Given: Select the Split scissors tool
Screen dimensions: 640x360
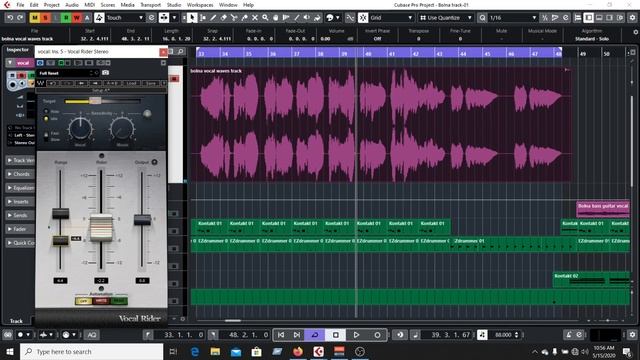Looking at the screenshot, I should tap(234, 18).
